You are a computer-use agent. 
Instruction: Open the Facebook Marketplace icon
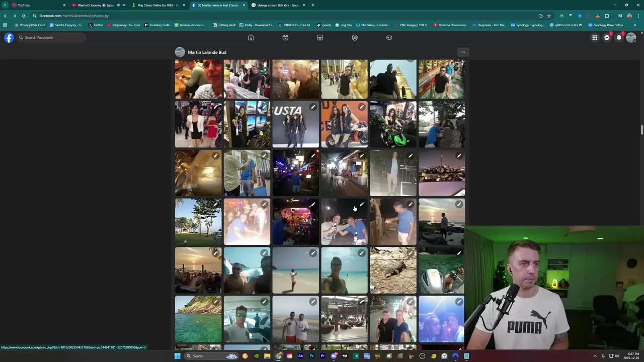[320, 38]
